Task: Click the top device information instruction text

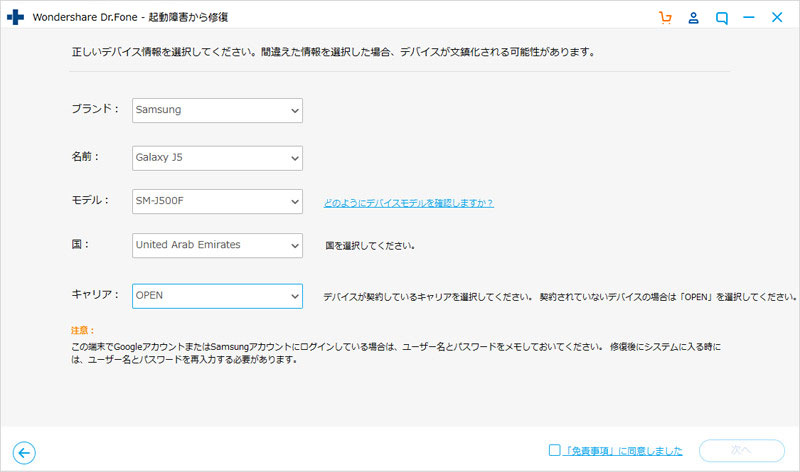Action: [x=333, y=52]
